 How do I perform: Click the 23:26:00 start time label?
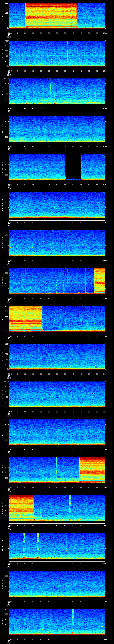[9, 487]
